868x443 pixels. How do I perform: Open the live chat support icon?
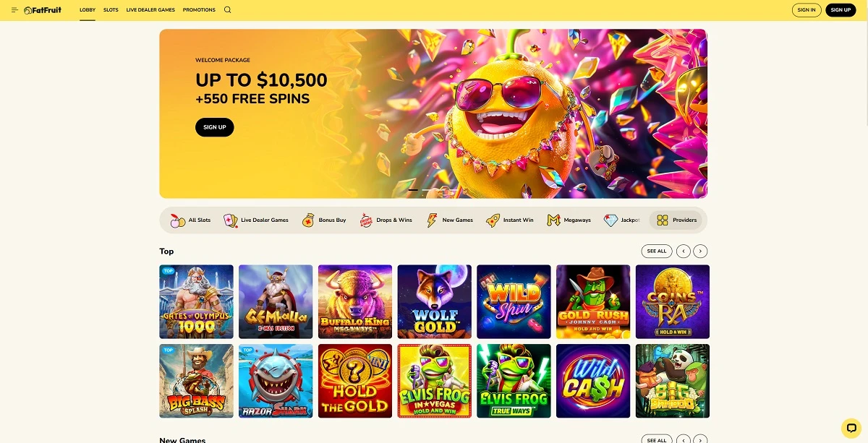[x=851, y=428]
